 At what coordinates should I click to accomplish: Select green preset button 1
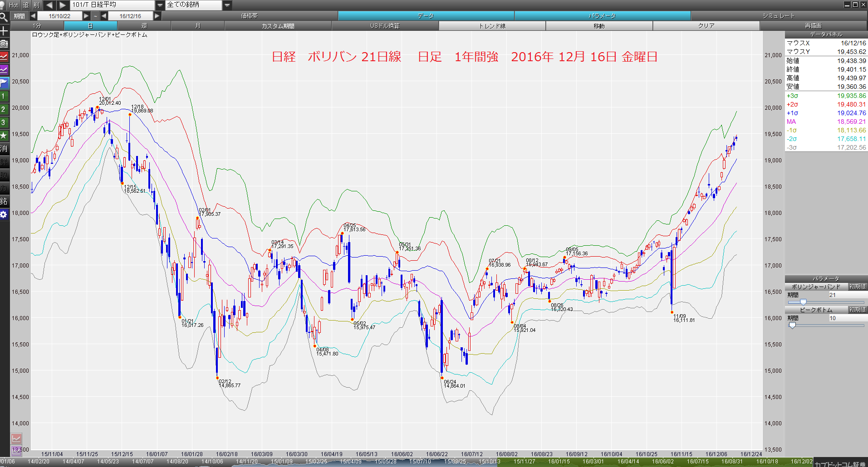point(4,96)
